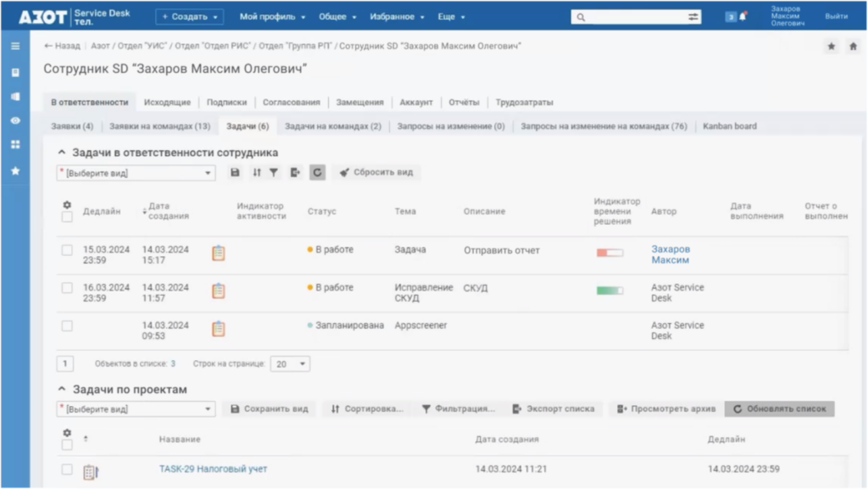Open search options icon in search box

[x=693, y=16]
